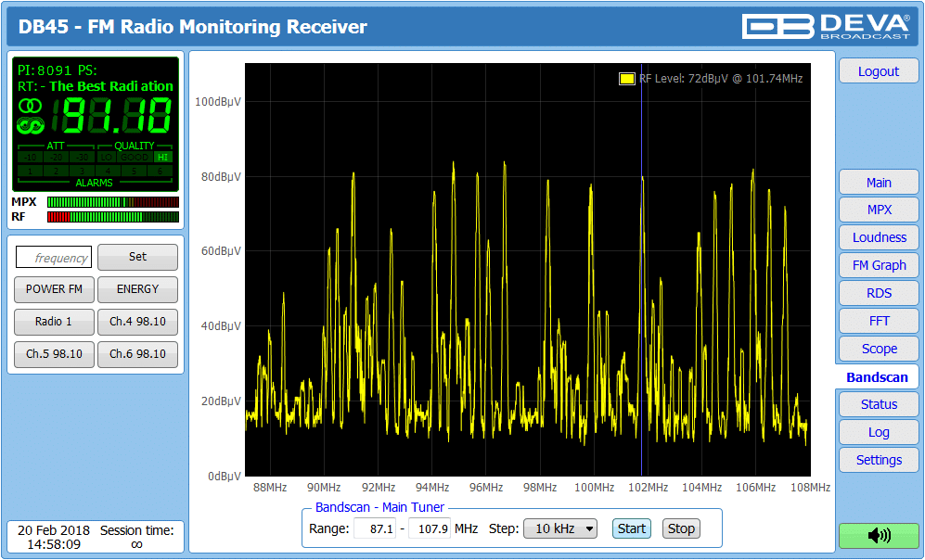Switch to the FM Graph page
This screenshot has height=560, width=925.
click(x=879, y=265)
